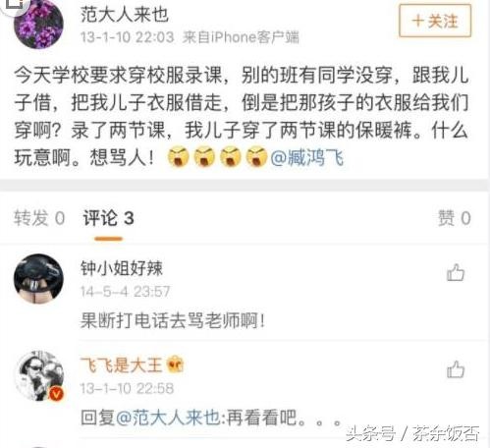Like 飞飞是大王's reply with thumbs-up
Image resolution: width=490 pixels, height=448 pixels.
(456, 369)
